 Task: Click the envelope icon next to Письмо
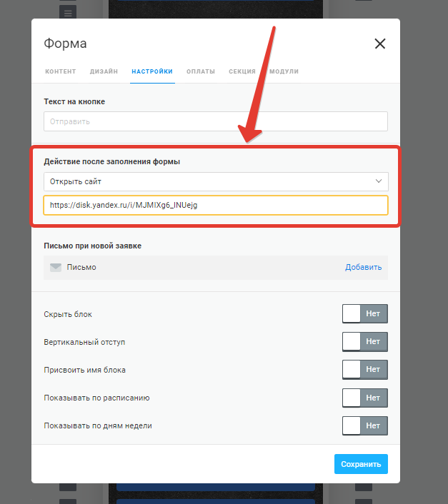click(x=56, y=268)
